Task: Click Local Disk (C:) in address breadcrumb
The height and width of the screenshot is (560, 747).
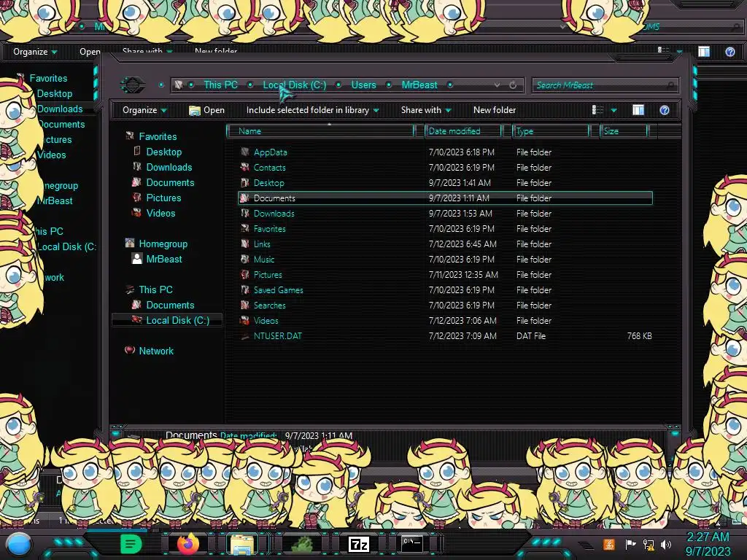Action: click(x=295, y=85)
